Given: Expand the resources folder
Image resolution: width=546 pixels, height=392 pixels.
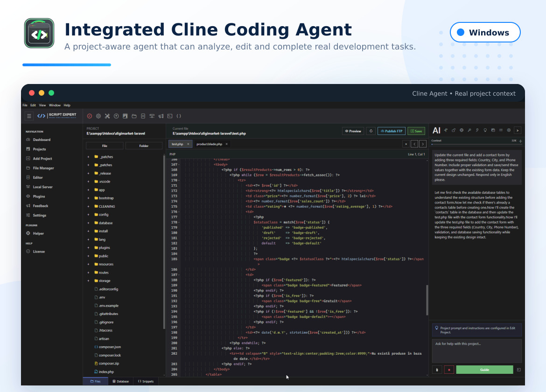Looking at the screenshot, I should click(89, 264).
